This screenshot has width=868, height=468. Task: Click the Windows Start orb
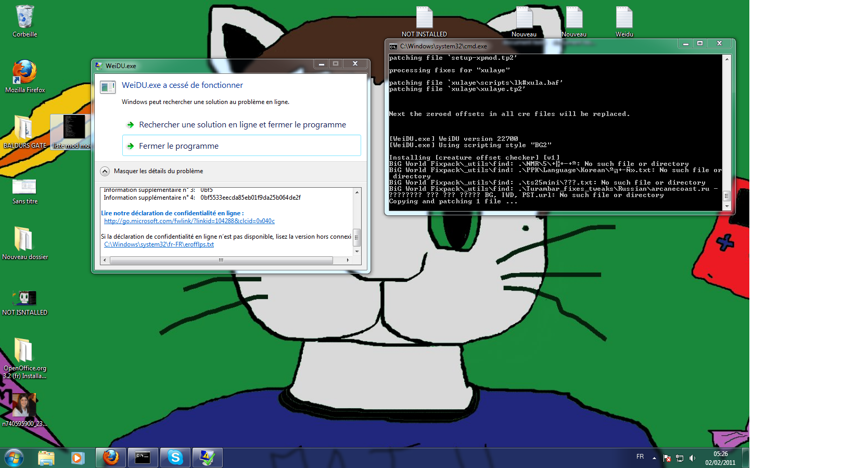point(14,458)
